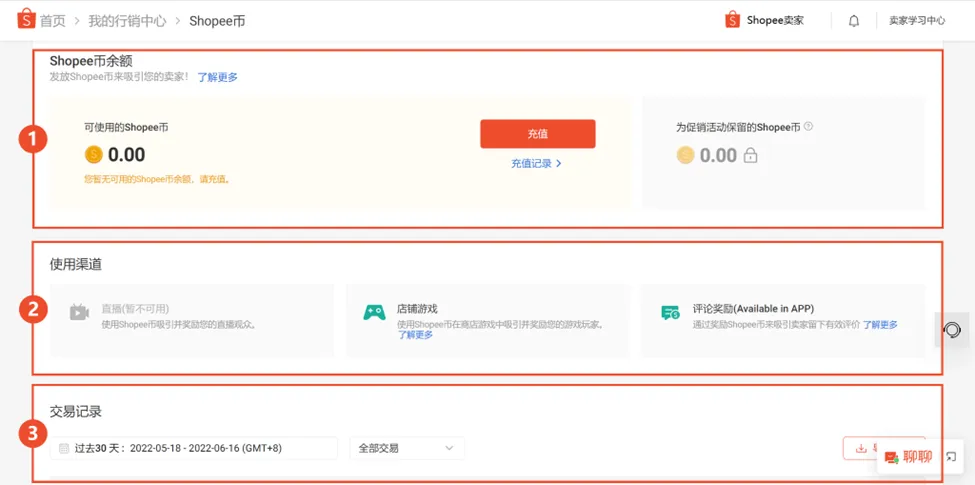This screenshot has height=485, width=975.
Task: Click the help icon beside 为促销活动保留的Shopee币
Action: [808, 126]
